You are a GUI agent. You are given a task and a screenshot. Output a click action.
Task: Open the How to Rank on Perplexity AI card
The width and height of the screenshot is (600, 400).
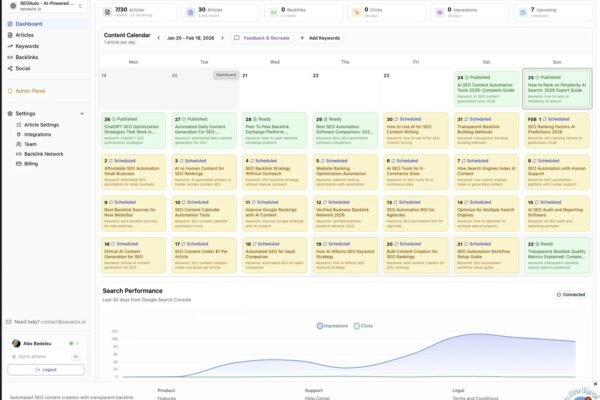[x=557, y=89]
